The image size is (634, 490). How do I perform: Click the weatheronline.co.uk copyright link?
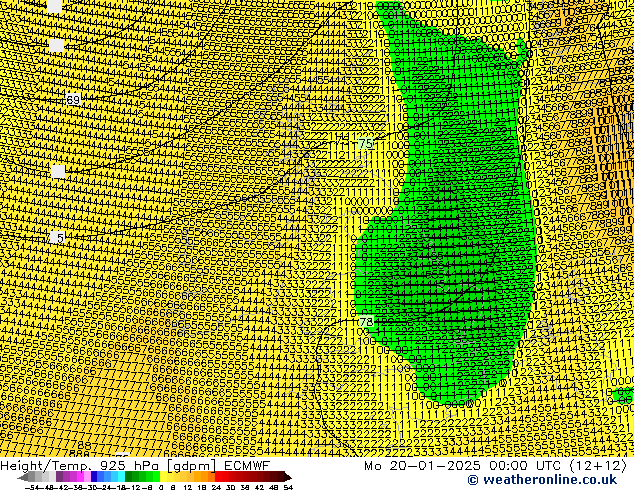tap(542, 480)
